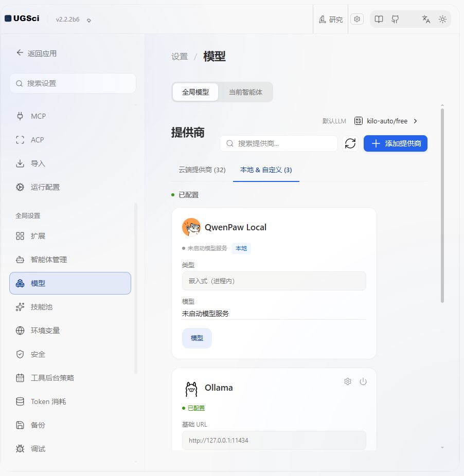Click scrollbar down arrow
This screenshot has width=464, height=476.
[442, 447]
